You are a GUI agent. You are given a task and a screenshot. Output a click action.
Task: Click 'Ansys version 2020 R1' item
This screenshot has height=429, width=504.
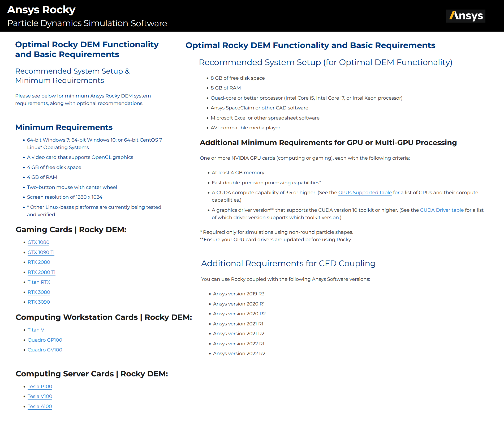[239, 304]
